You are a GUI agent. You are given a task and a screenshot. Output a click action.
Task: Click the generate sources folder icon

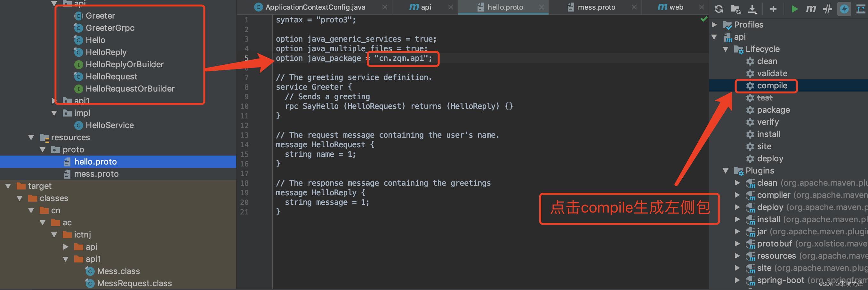pos(735,9)
